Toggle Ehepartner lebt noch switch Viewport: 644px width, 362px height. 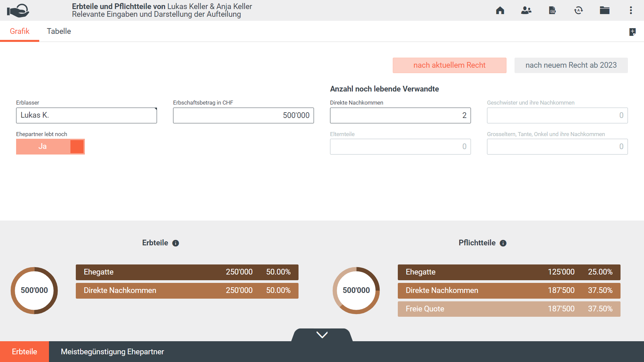tap(50, 146)
